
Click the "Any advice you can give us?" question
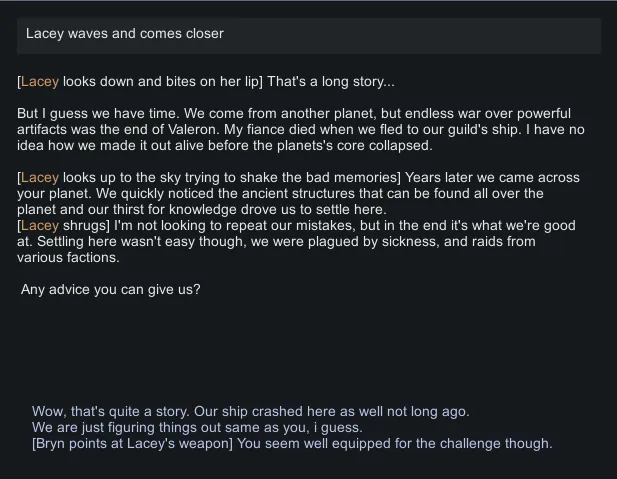[x=111, y=290]
